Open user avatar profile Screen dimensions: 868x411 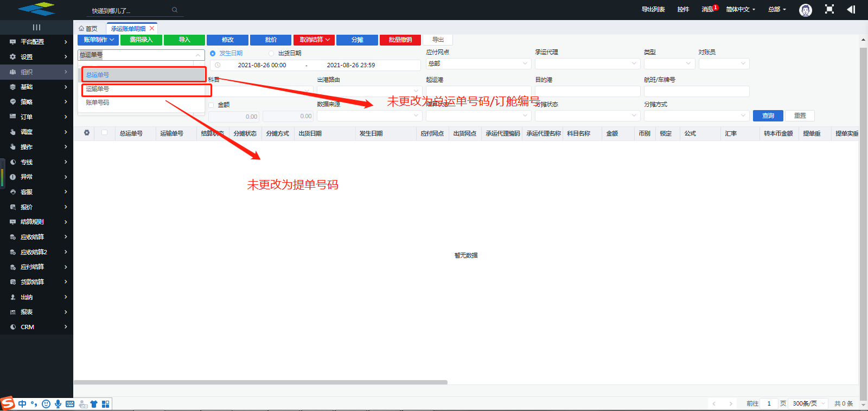point(806,10)
